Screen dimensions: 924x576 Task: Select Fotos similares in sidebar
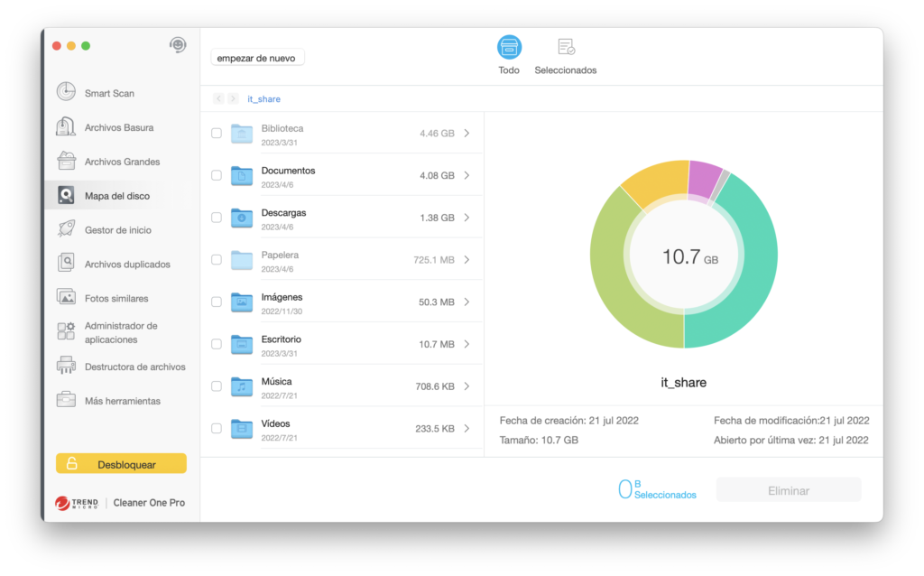(x=115, y=298)
